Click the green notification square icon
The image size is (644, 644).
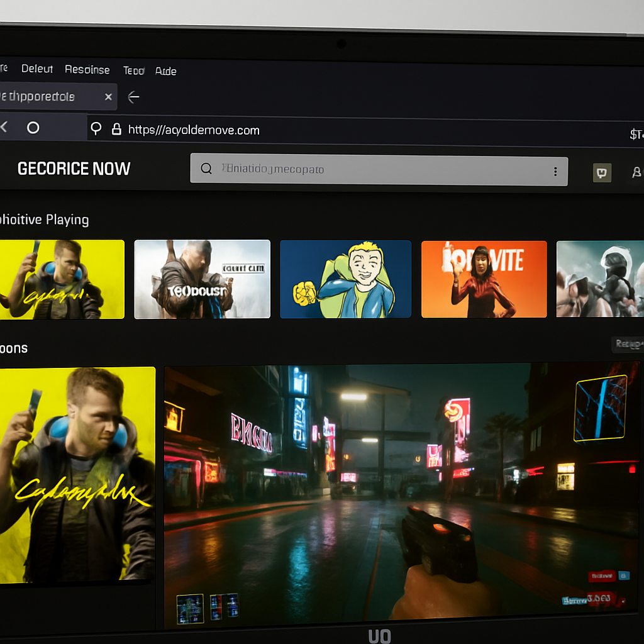pos(602,172)
